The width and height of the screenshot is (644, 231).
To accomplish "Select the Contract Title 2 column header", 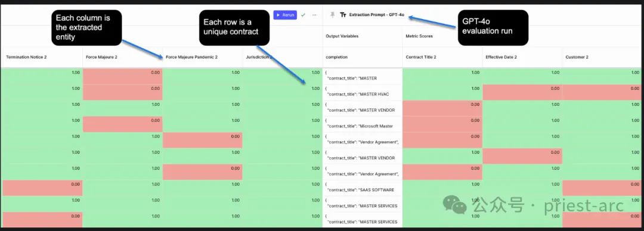I will click(x=421, y=57).
